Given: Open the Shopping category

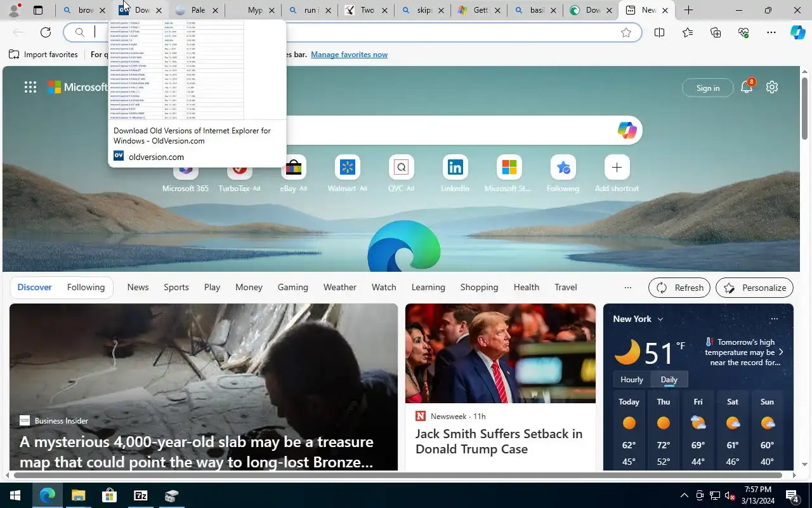Looking at the screenshot, I should click(x=479, y=287).
